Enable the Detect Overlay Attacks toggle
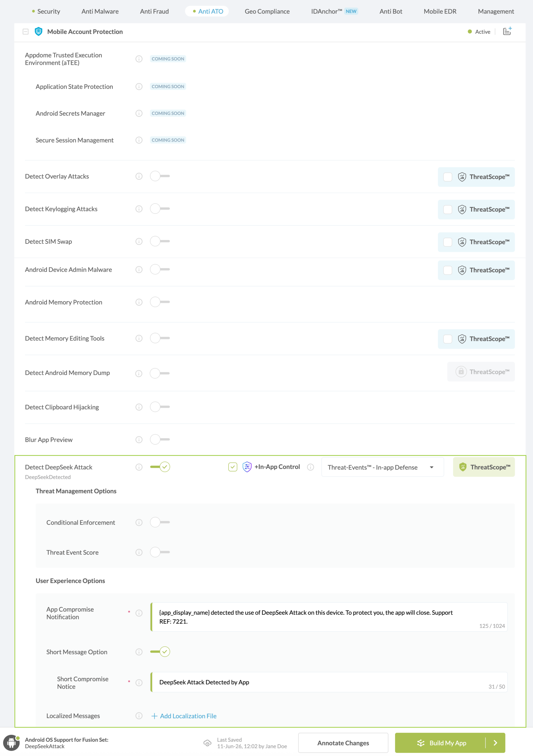 (160, 176)
